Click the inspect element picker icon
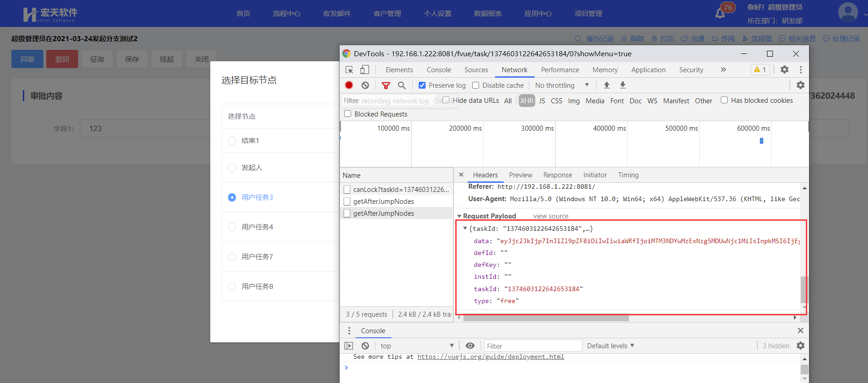 (349, 69)
